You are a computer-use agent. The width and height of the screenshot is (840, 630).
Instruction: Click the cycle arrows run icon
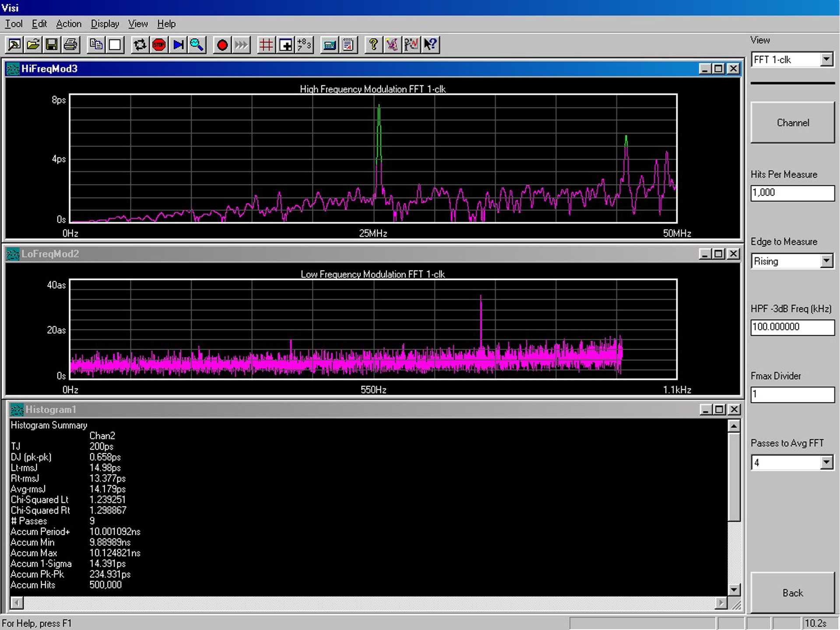(140, 45)
